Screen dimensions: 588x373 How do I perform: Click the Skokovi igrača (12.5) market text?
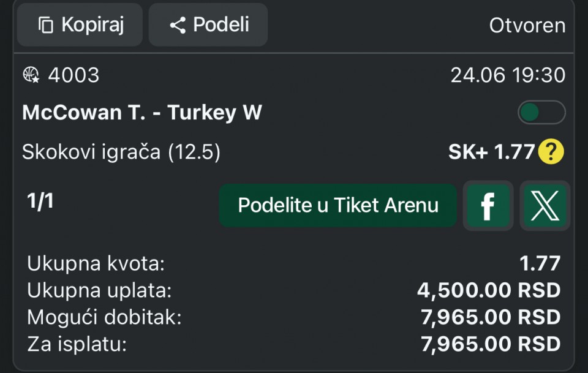click(x=121, y=152)
